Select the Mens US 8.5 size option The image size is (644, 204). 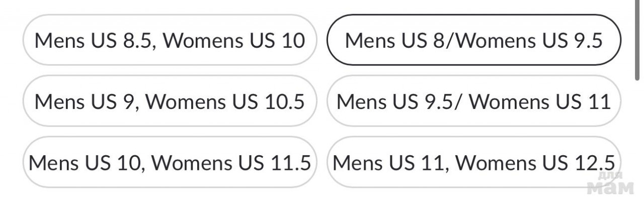(x=170, y=40)
